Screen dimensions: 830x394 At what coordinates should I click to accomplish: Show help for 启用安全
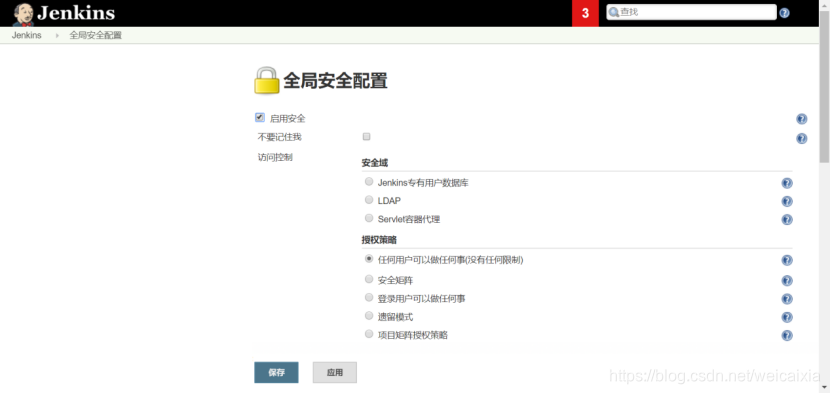[801, 119]
